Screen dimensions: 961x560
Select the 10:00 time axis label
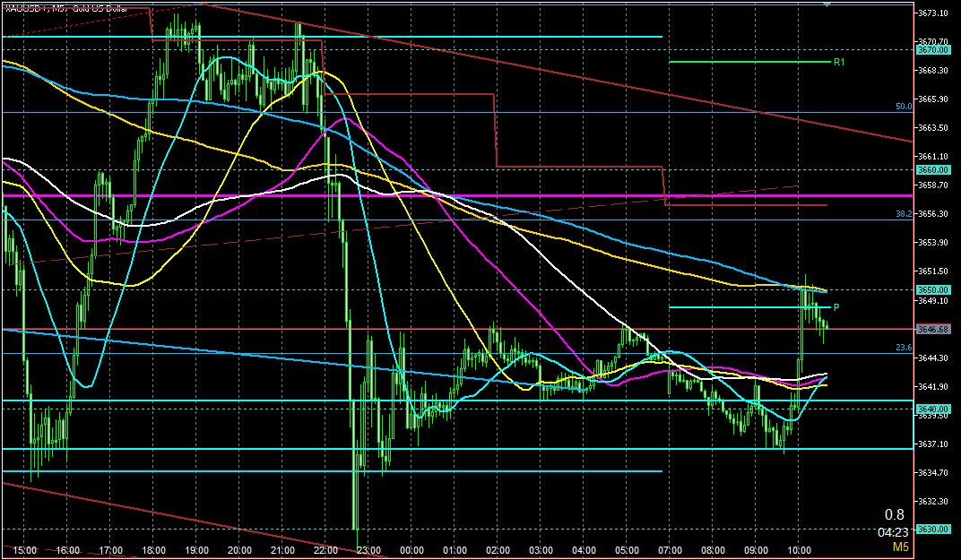pos(798,550)
